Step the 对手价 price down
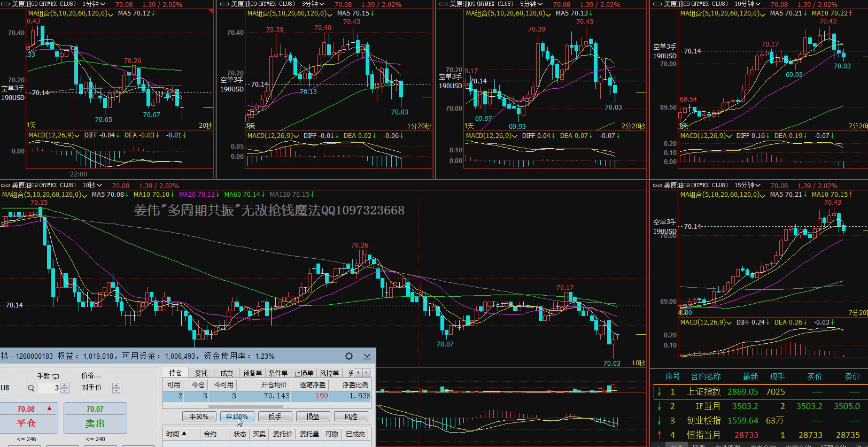This screenshot has height=447, width=868. (x=117, y=391)
